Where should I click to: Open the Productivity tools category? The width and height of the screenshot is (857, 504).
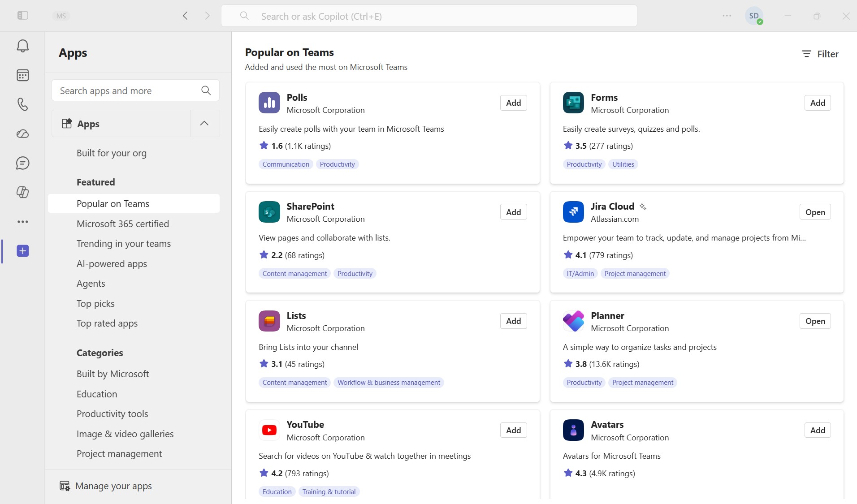(112, 414)
